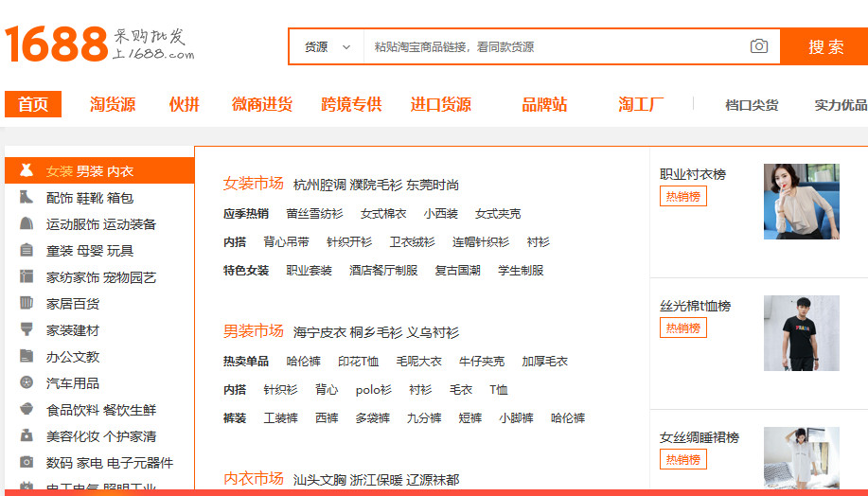868x496 pixels.
Task: Select the 首页 tab
Action: click(x=33, y=104)
